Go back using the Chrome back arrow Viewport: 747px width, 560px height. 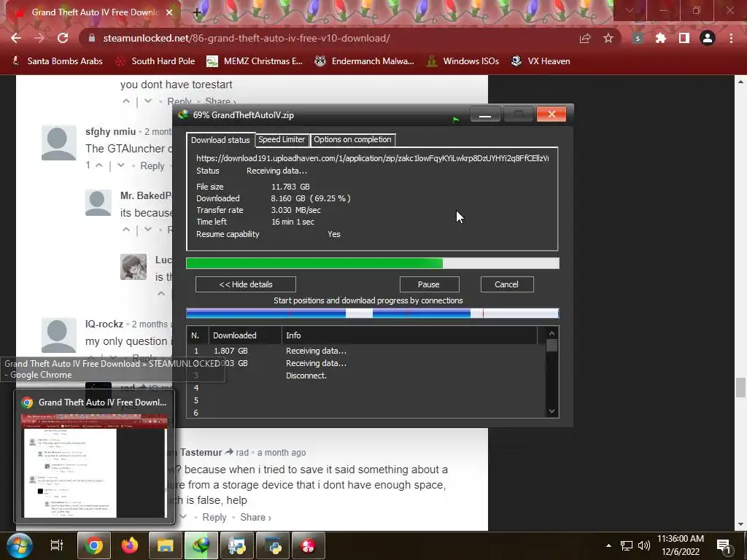[x=16, y=38]
